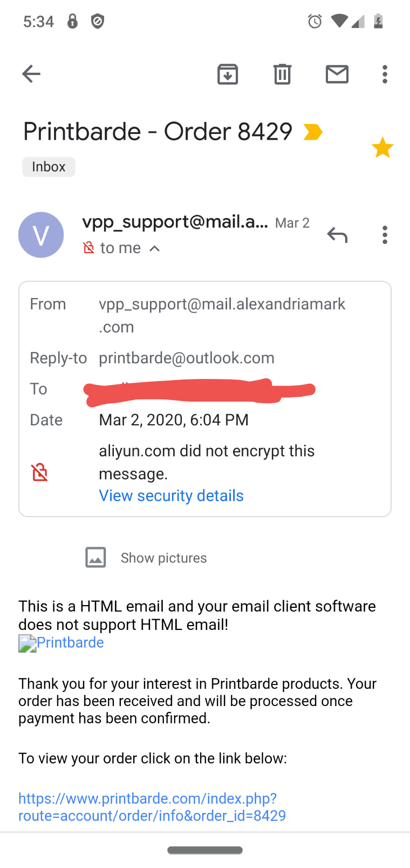Open message options three-dot menu
Viewport: 410px width, 868px height.
[385, 235]
